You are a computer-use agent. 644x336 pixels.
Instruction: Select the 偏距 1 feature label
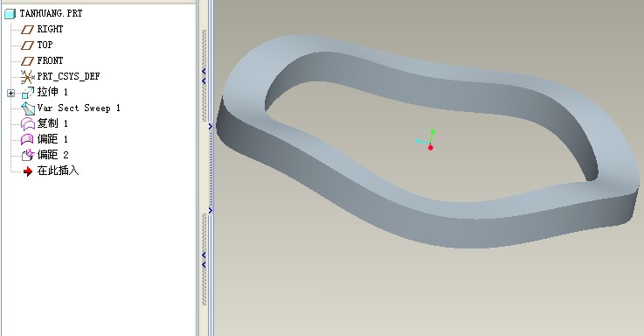tap(52, 139)
